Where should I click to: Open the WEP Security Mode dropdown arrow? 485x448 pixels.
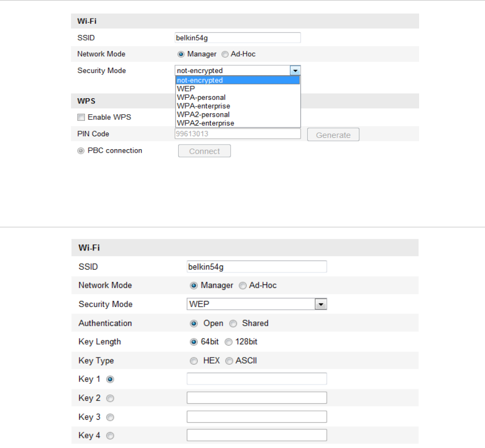coord(321,304)
